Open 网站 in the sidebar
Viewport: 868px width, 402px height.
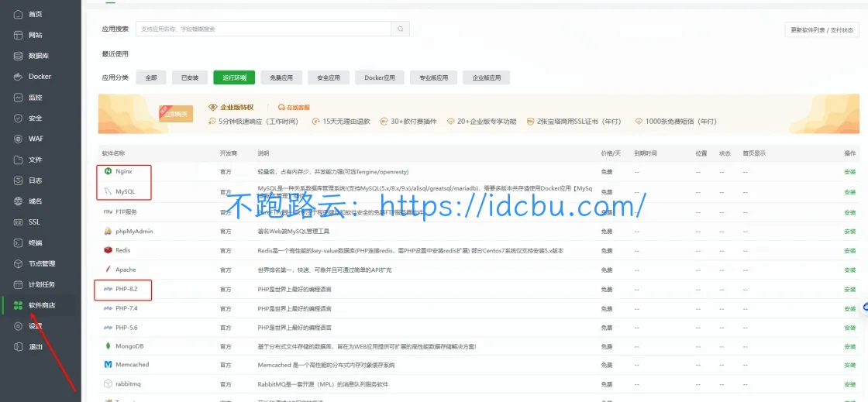coord(36,35)
